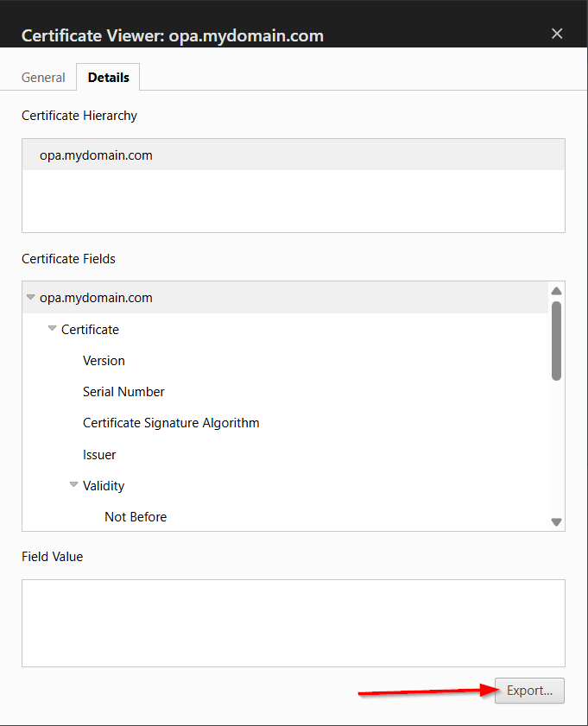Click inside the Field Value box
Image resolution: width=588 pixels, height=726 pixels.
click(293, 622)
